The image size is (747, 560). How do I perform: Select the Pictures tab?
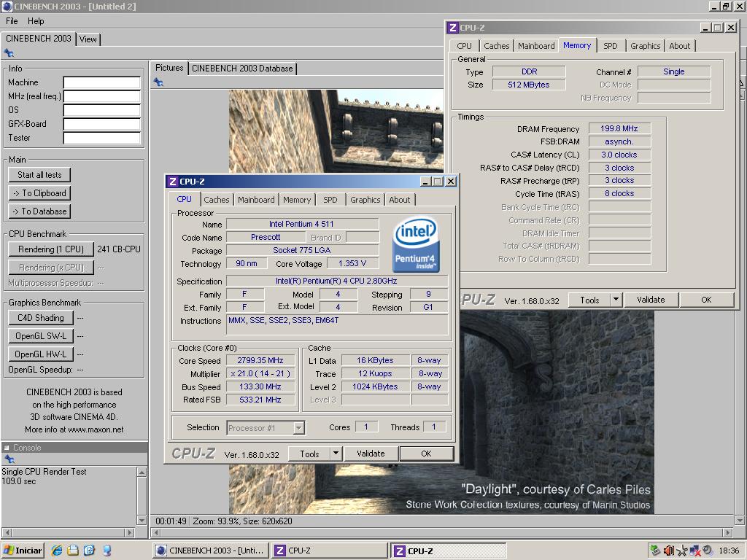[169, 68]
